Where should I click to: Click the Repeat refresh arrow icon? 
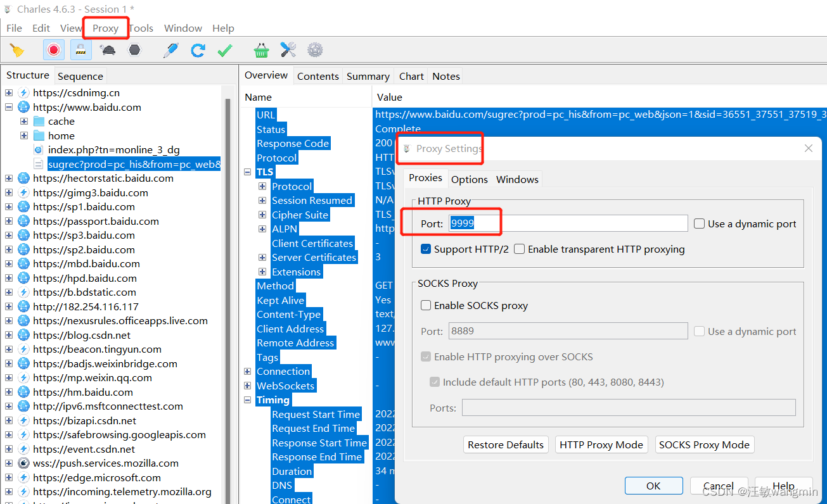point(198,50)
